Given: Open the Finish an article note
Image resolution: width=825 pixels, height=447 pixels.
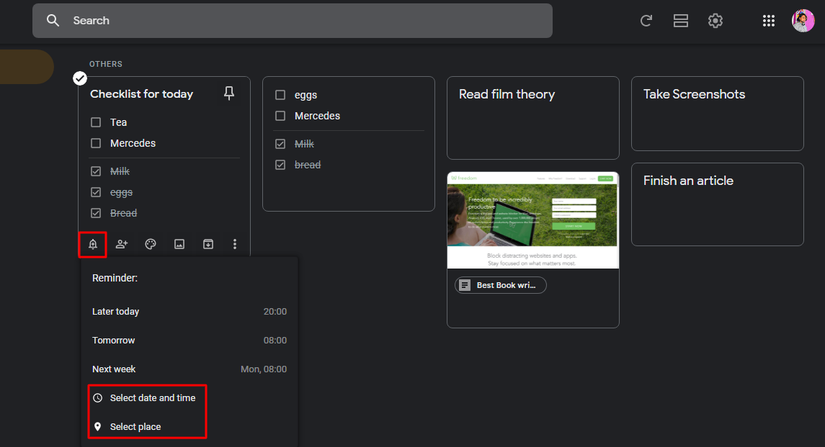Looking at the screenshot, I should point(718,204).
